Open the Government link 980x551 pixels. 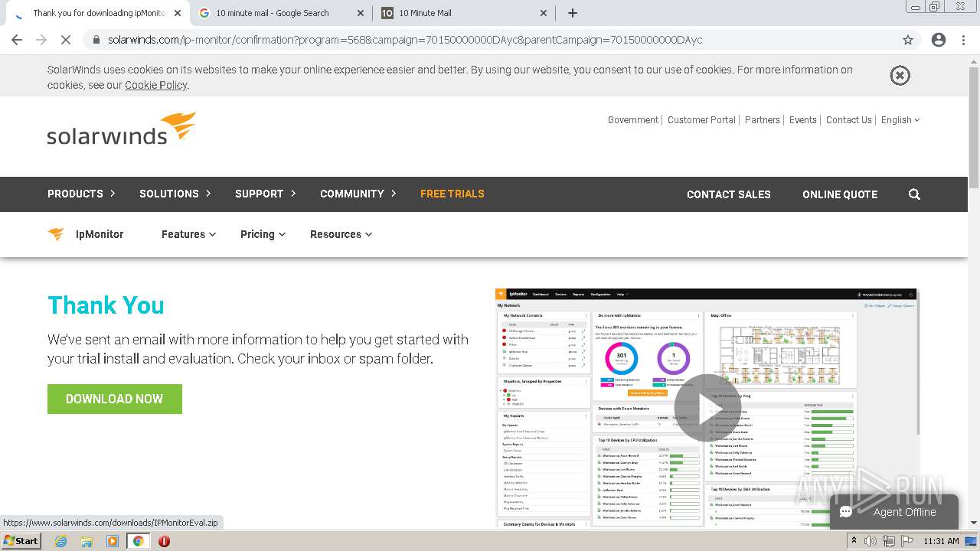tap(633, 120)
